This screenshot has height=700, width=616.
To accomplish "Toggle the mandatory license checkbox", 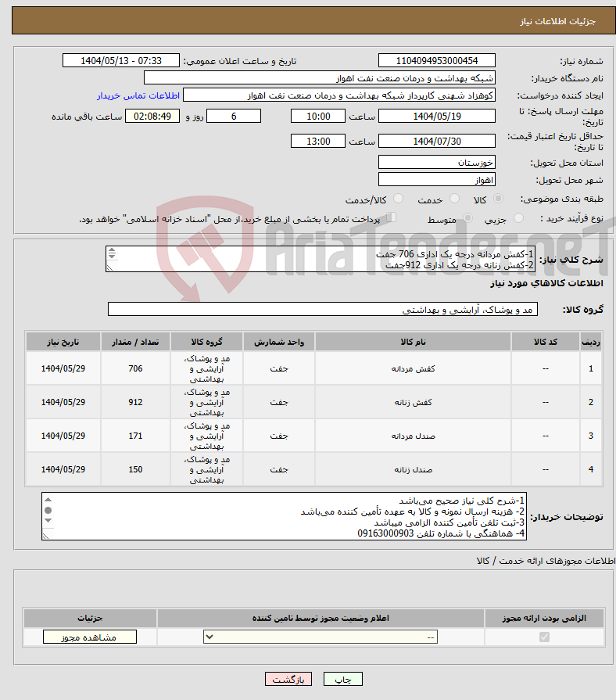I will 544,637.
